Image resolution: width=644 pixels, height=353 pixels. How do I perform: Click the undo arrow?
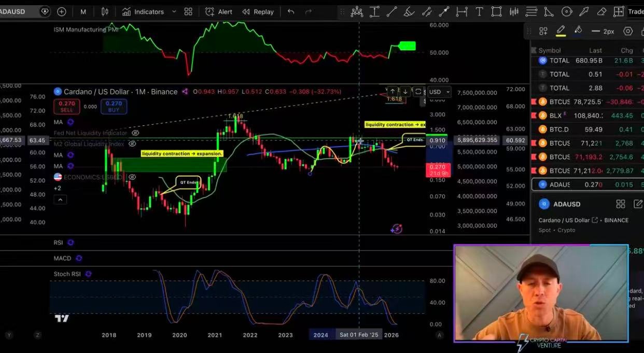pos(291,11)
